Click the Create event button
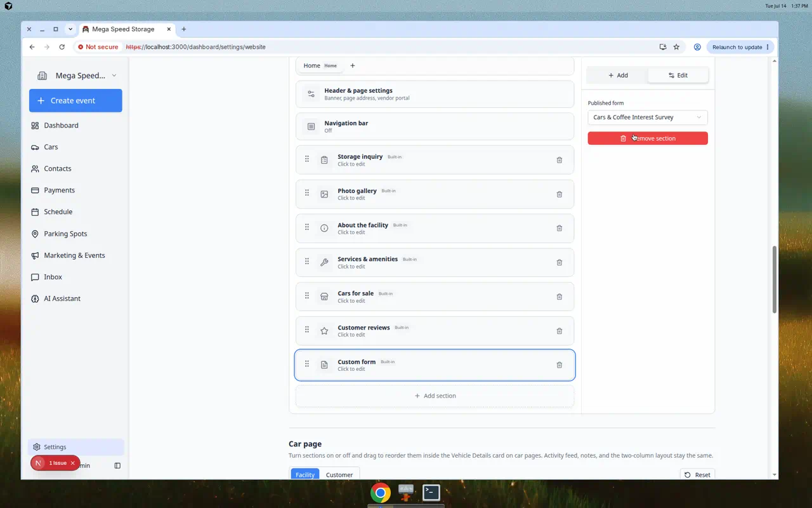 pos(75,100)
